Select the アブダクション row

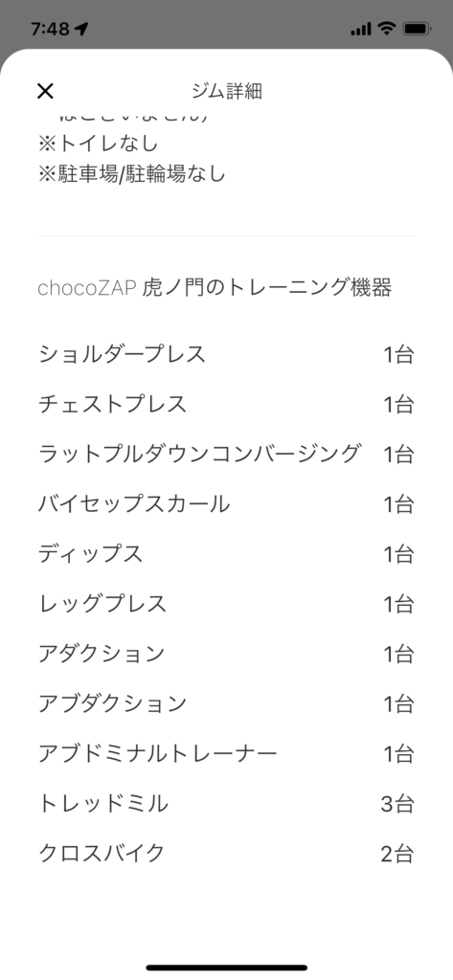coord(226,704)
